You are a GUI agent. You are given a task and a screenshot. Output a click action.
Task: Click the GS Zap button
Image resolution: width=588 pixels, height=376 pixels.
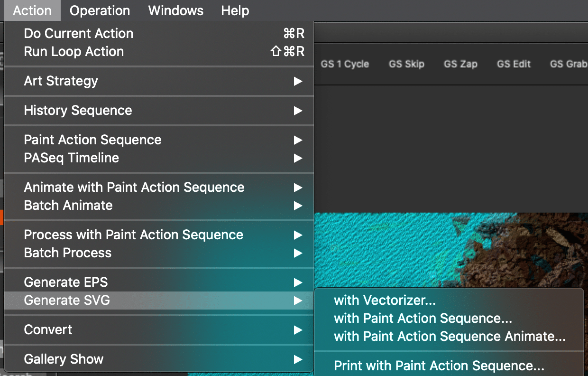click(x=460, y=64)
